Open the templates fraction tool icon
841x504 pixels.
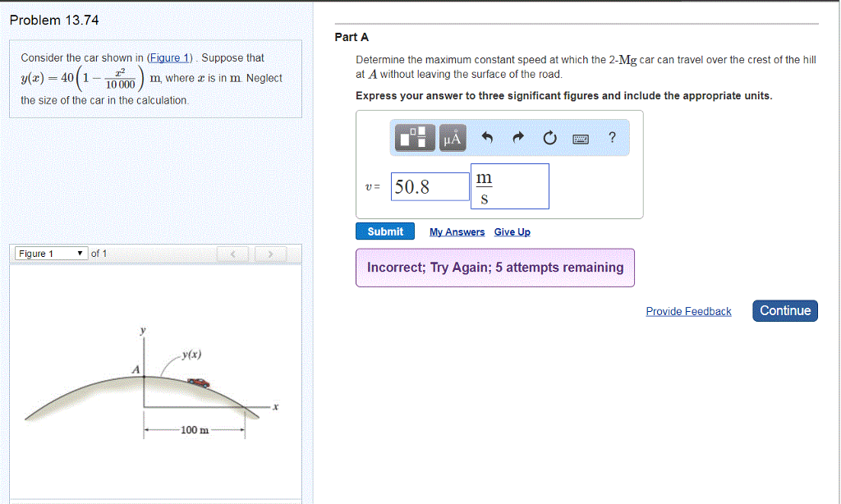415,138
